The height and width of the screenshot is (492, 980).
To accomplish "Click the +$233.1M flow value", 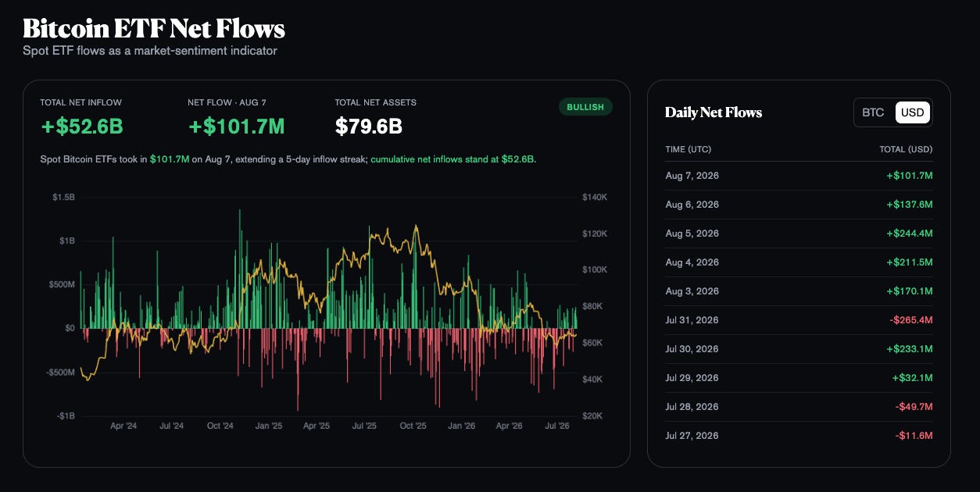I will tap(910, 349).
